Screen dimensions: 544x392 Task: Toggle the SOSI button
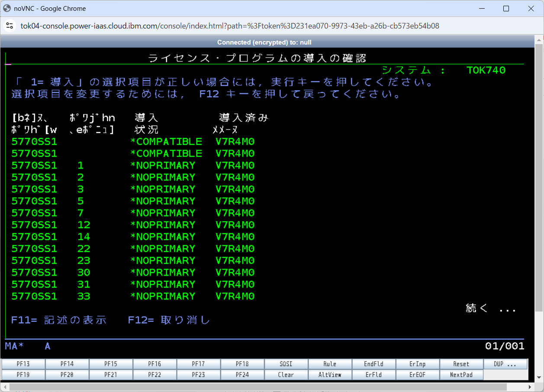(x=286, y=364)
